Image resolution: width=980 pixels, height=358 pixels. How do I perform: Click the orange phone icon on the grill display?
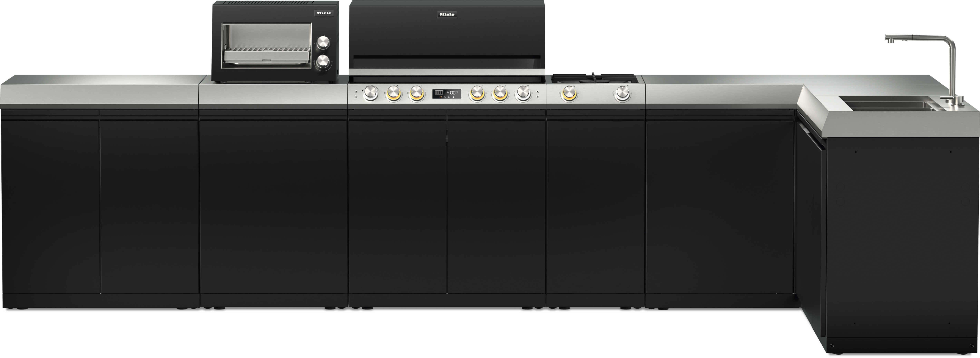tap(441, 97)
